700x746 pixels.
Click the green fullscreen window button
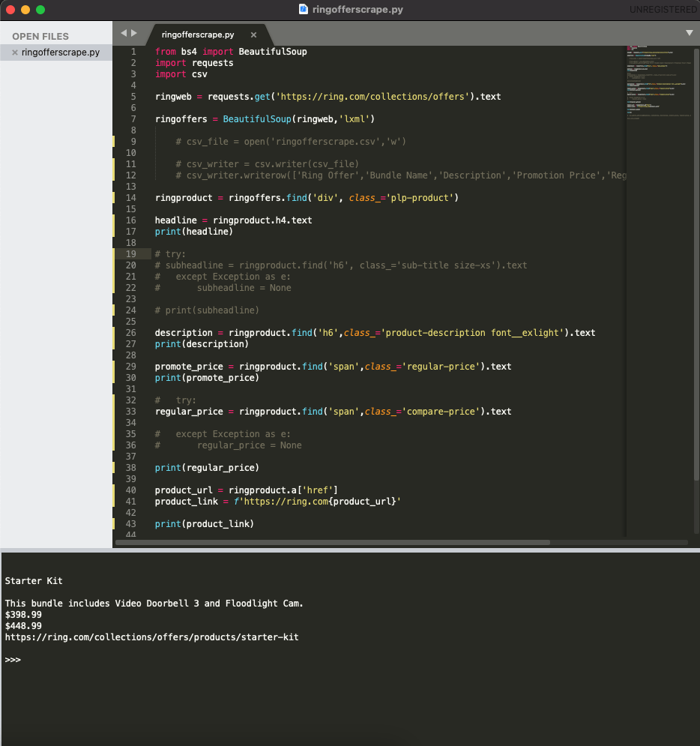(x=40, y=10)
